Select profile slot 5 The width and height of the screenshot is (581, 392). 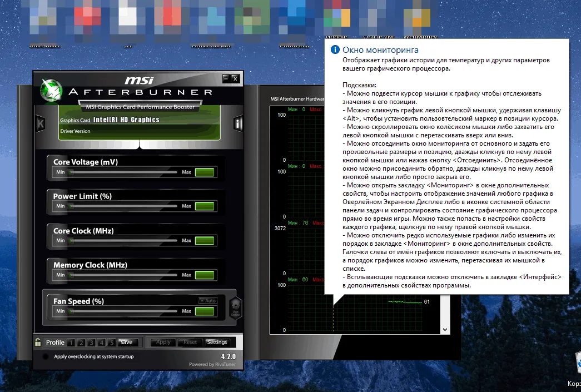(x=112, y=343)
